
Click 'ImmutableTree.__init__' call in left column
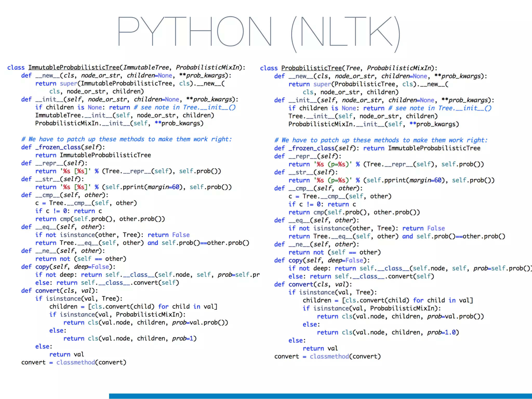pyautogui.click(x=74, y=115)
